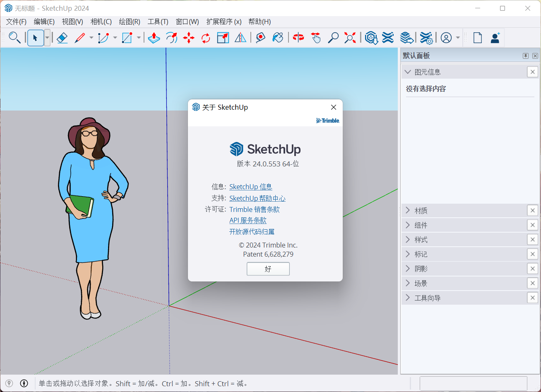Open the Search SketchUp magnifier tool
Image resolution: width=541 pixels, height=392 pixels.
tap(15, 38)
